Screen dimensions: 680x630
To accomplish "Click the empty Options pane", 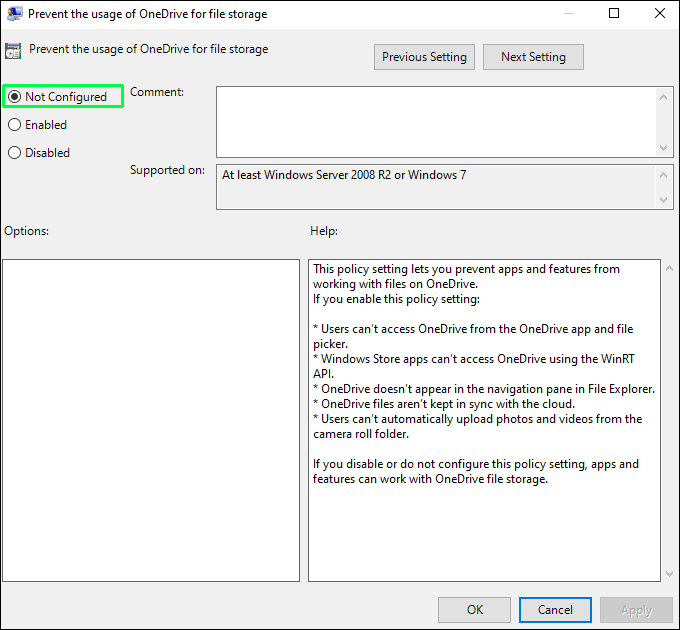I will (151, 420).
